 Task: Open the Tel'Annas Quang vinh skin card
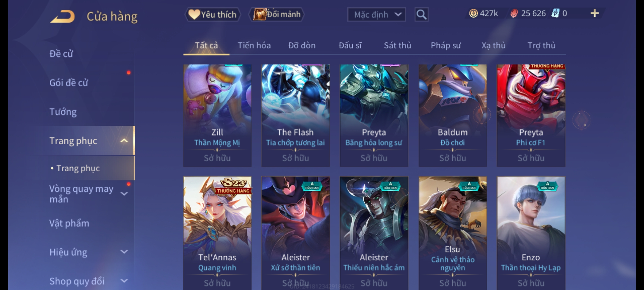(217, 233)
